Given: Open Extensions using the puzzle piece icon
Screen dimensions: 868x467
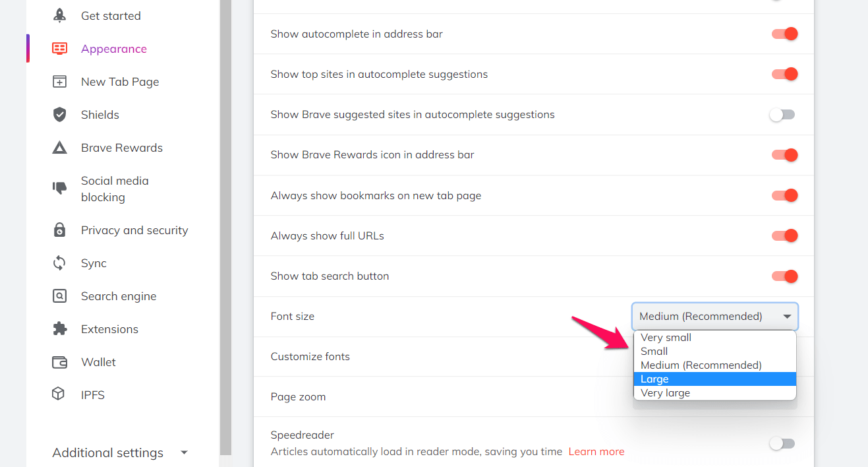Looking at the screenshot, I should click(60, 328).
